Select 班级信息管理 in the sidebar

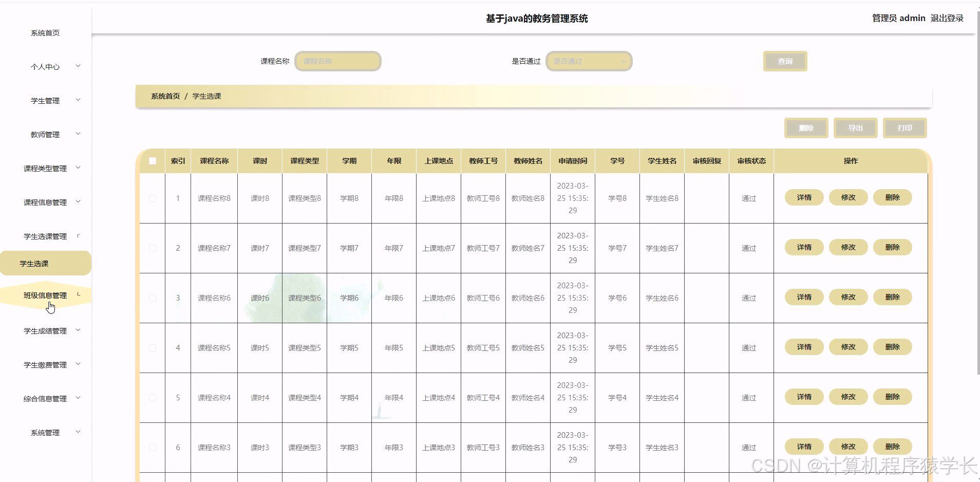click(46, 295)
